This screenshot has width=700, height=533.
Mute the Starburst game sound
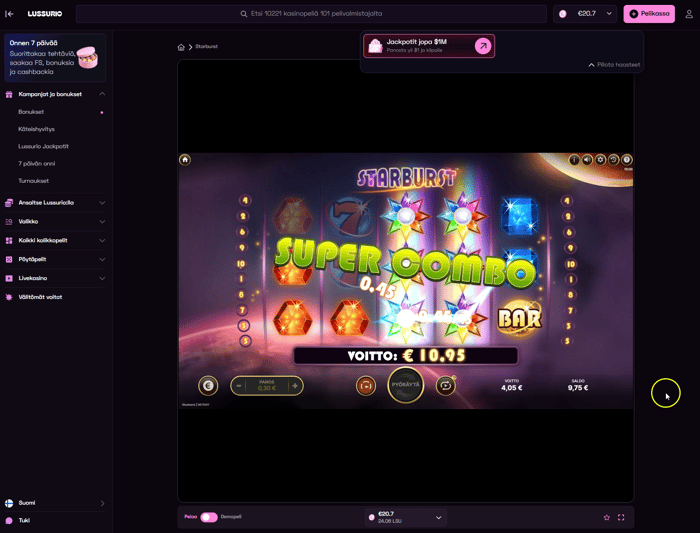click(x=587, y=159)
